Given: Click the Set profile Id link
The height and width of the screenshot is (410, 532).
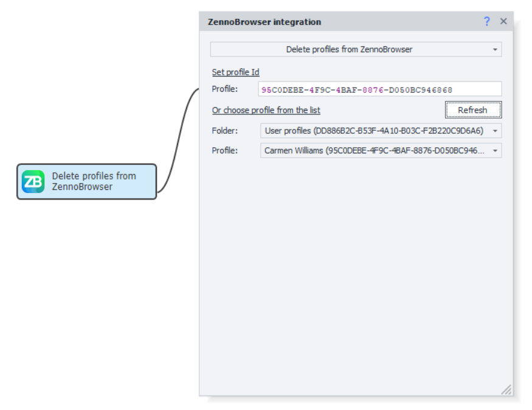Looking at the screenshot, I should [x=235, y=72].
